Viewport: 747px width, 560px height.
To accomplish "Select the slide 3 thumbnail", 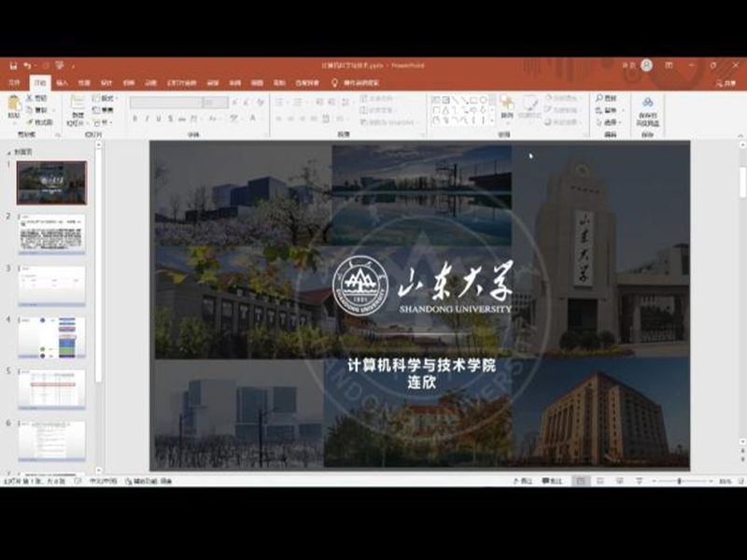I will [x=51, y=285].
